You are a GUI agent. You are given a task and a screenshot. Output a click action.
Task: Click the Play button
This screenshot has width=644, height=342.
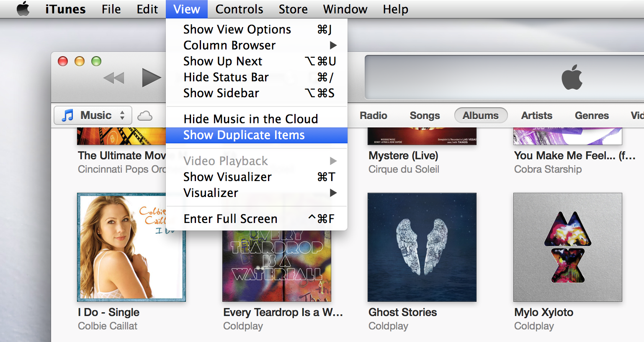152,78
